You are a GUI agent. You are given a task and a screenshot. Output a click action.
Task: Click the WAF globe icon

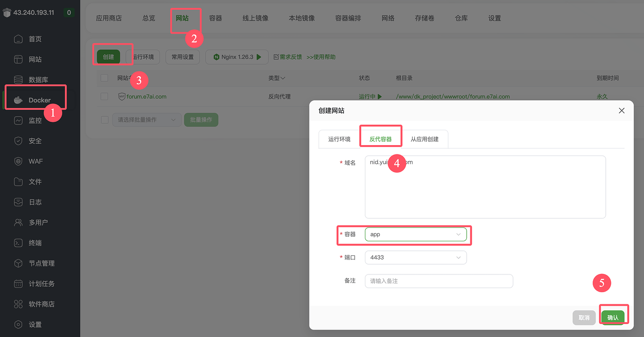[x=18, y=161]
